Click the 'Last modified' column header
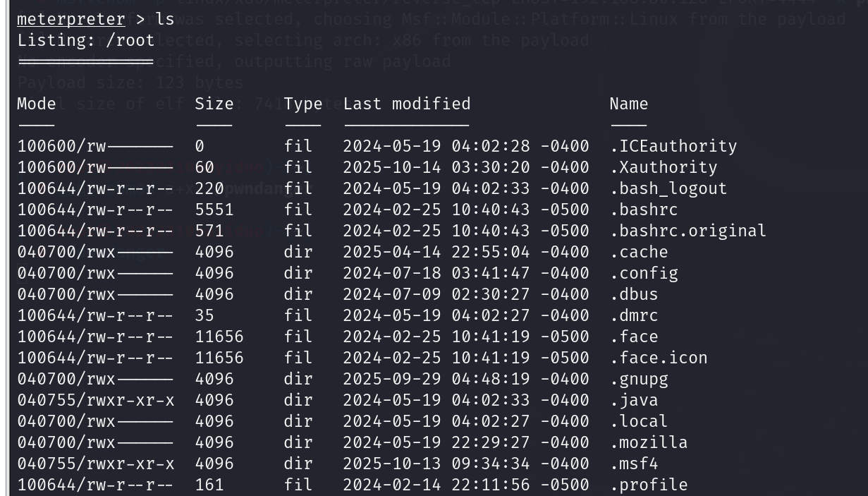 pos(406,104)
